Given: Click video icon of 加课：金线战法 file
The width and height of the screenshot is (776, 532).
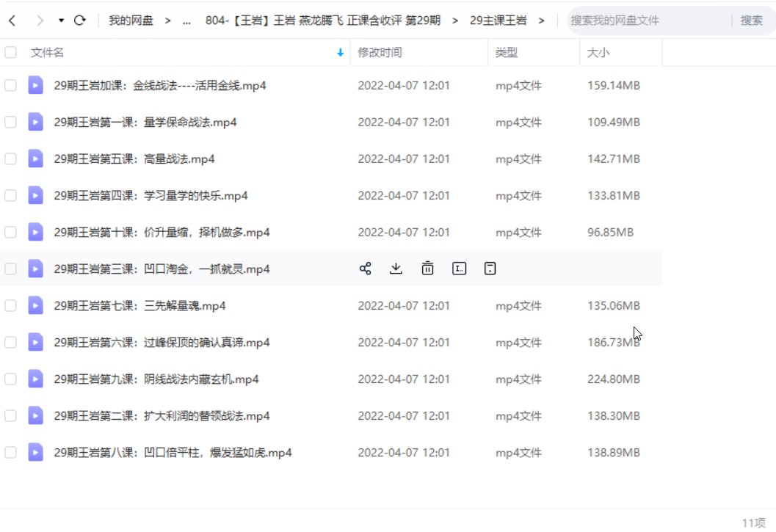Looking at the screenshot, I should 35,85.
